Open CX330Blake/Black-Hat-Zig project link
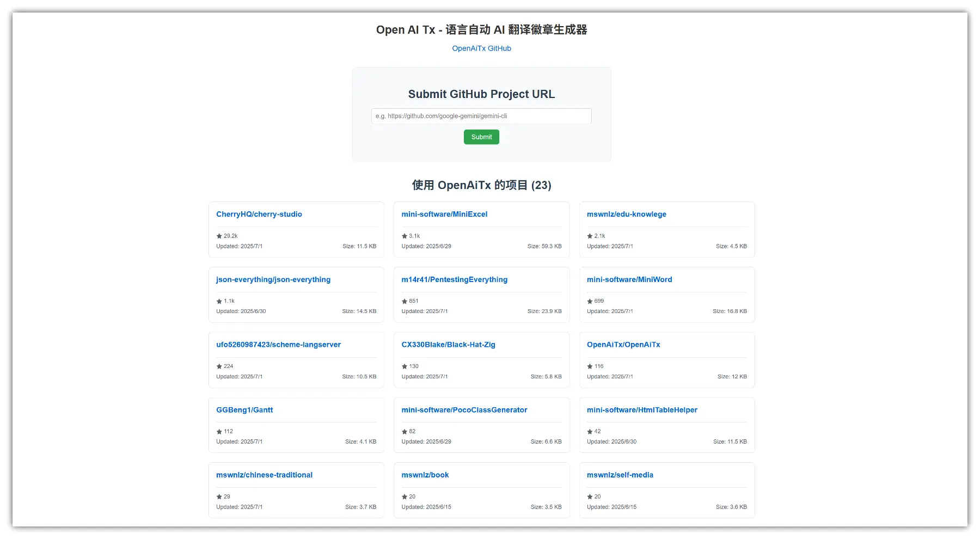This screenshot has height=539, width=980. coord(448,345)
